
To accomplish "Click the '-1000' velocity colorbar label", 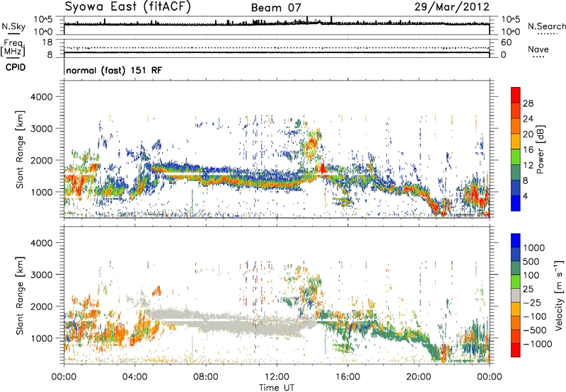I will pyautogui.click(x=538, y=344).
